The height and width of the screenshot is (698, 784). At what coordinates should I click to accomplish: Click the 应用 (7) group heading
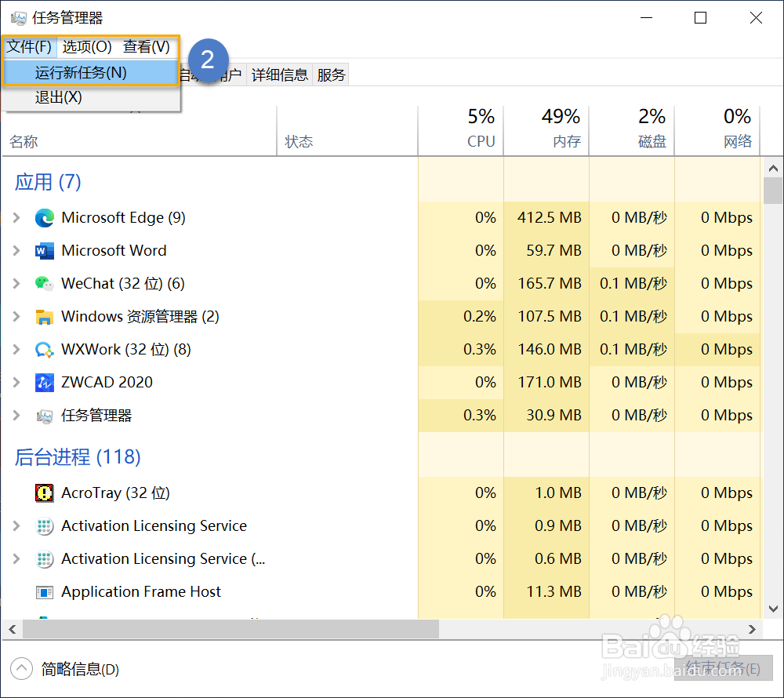click(x=48, y=182)
